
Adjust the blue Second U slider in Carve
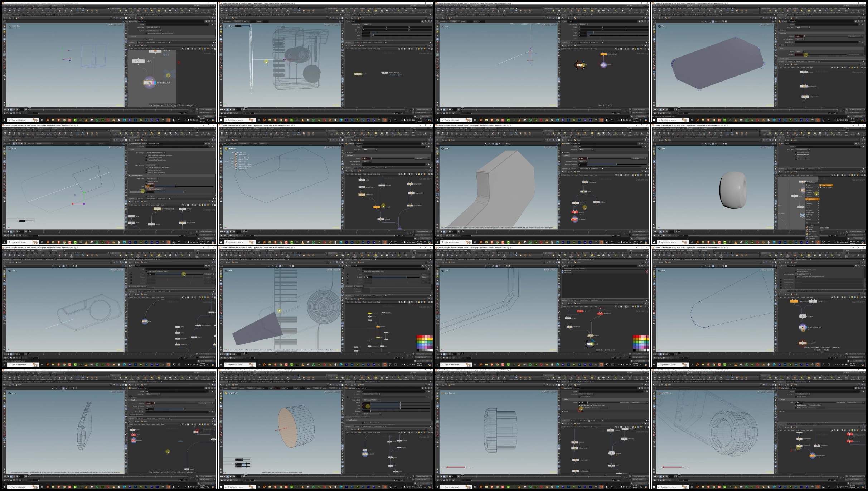pyautogui.click(x=396, y=277)
